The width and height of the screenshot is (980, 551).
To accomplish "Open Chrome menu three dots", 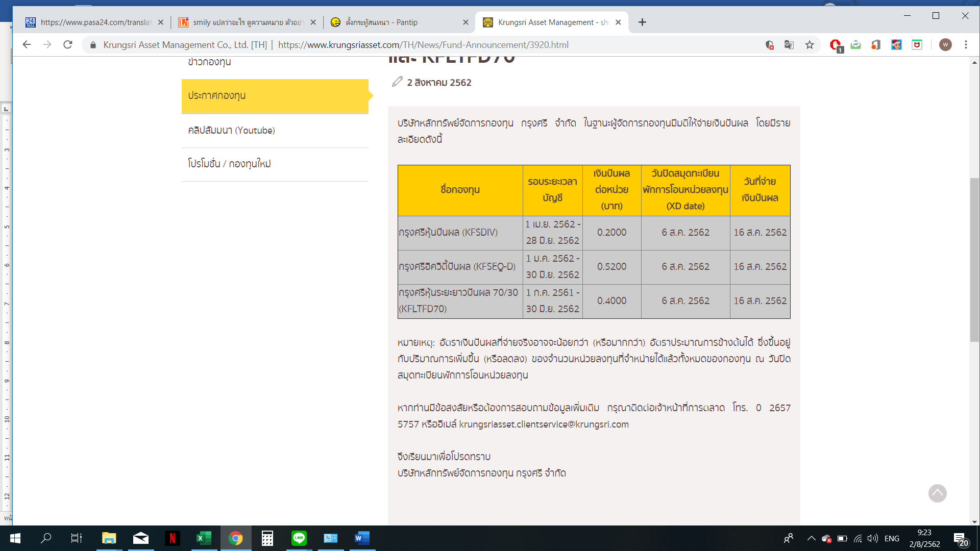I will (966, 45).
